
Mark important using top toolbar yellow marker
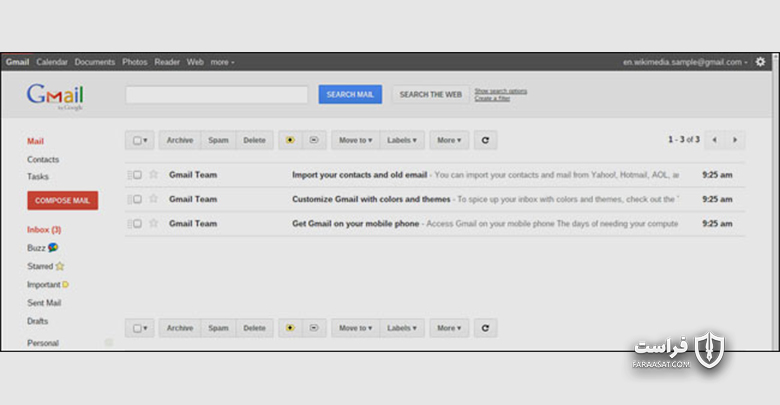click(x=290, y=140)
